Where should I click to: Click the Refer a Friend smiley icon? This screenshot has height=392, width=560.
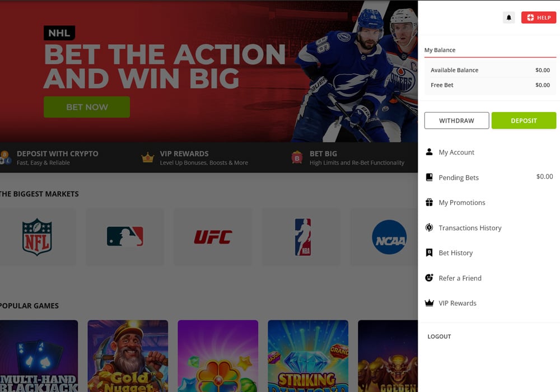(430, 278)
